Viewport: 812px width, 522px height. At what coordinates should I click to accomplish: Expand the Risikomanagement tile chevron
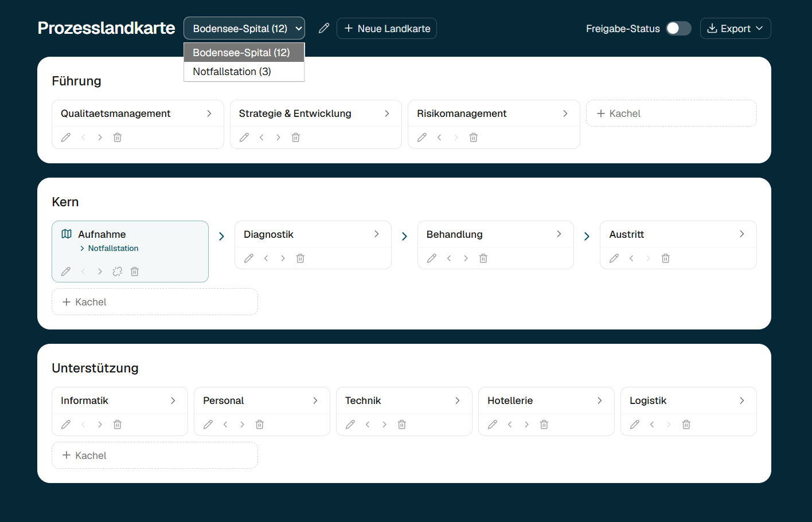565,113
